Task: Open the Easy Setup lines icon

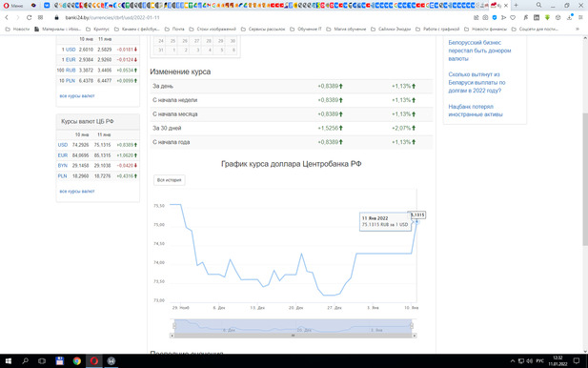Action: tap(580, 17)
